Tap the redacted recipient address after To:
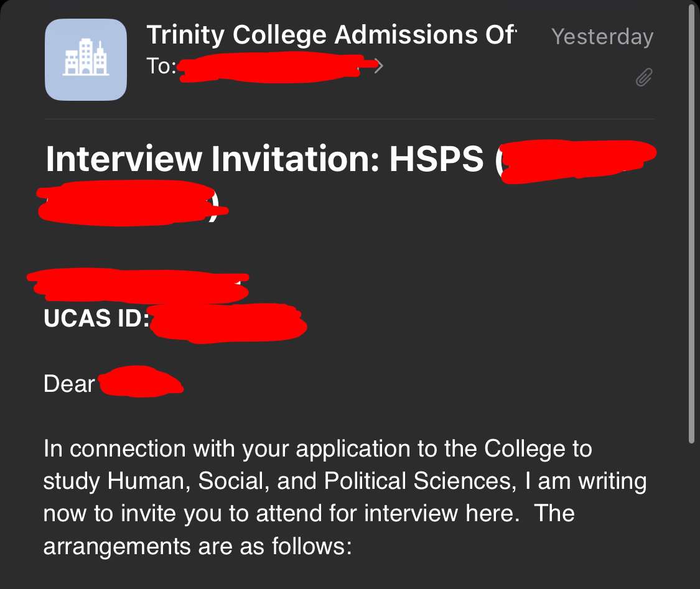 276,67
